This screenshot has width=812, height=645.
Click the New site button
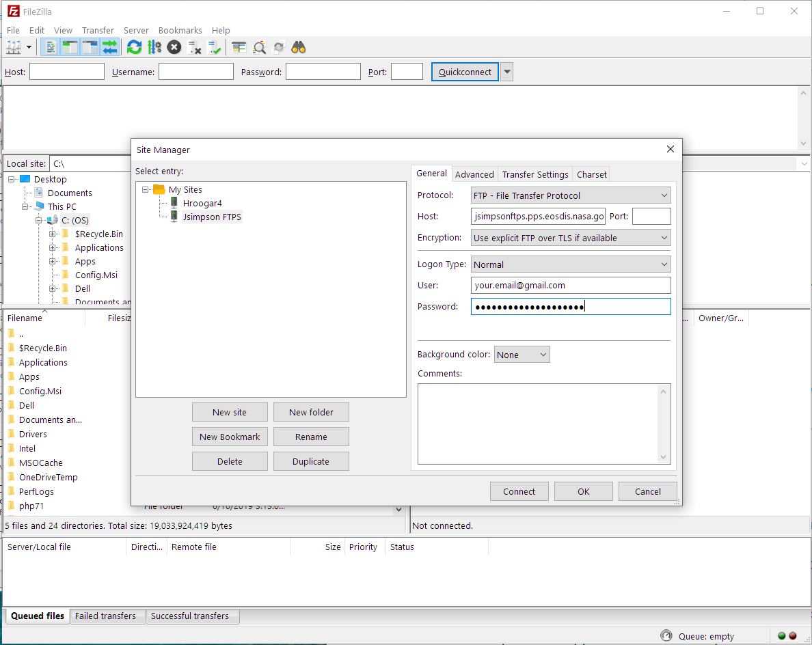[230, 412]
